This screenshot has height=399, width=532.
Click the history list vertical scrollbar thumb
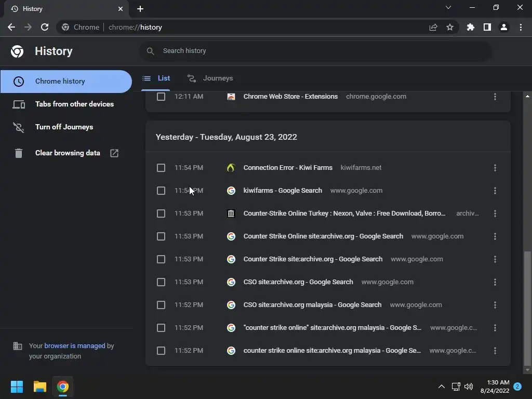click(x=527, y=308)
